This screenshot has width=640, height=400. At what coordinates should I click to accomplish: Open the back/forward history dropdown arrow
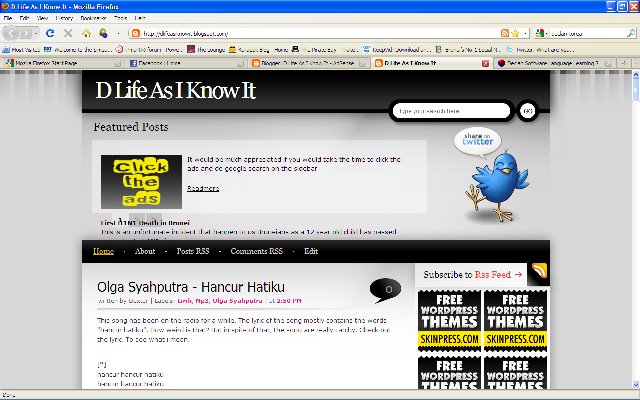[x=37, y=33]
